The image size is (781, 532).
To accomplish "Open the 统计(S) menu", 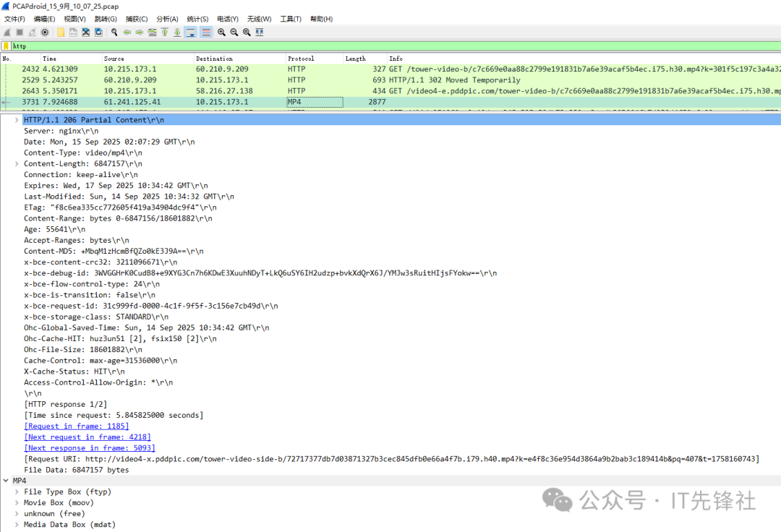I will coord(197,19).
